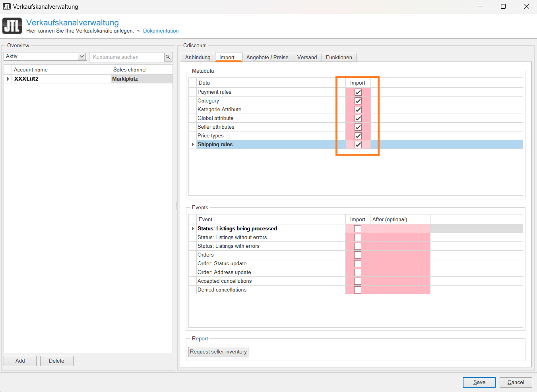Uncheck Payment rules import checkbox
The width and height of the screenshot is (537, 392).
(x=358, y=92)
